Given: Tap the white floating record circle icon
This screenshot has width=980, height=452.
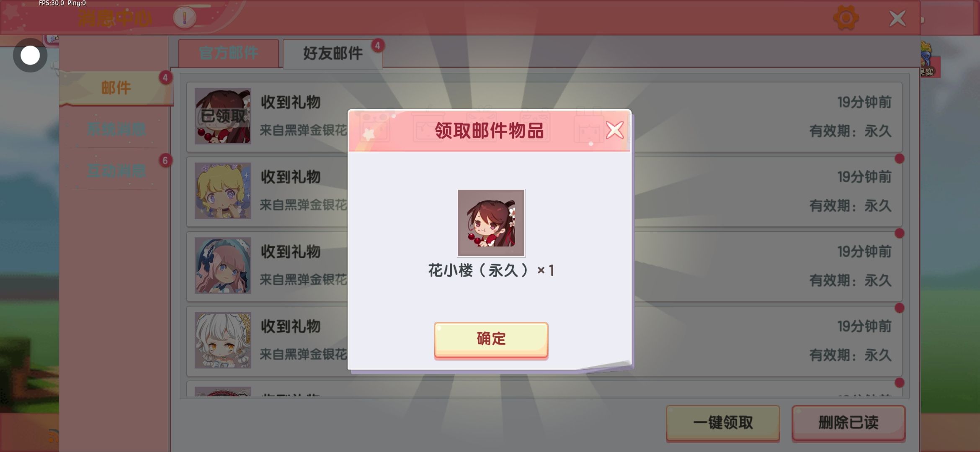Looking at the screenshot, I should [30, 55].
